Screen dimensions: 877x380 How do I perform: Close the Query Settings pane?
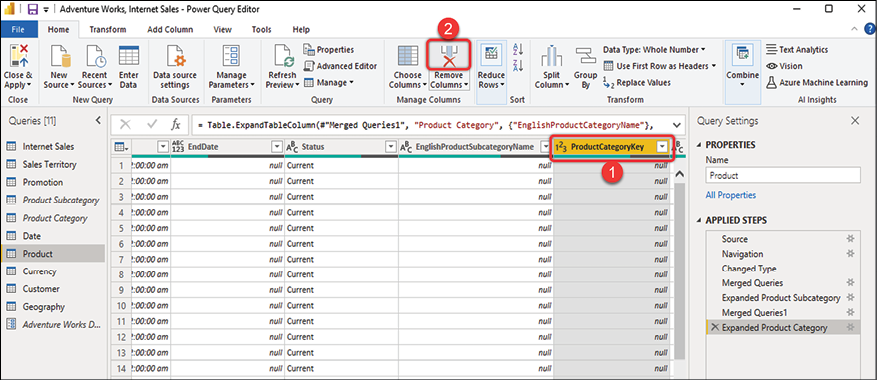[855, 120]
